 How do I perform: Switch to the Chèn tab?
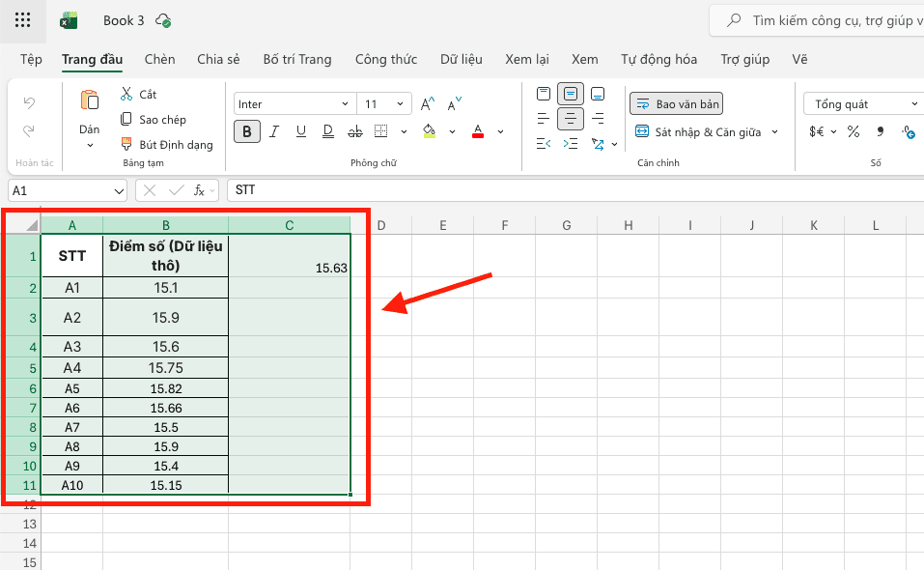coord(159,60)
